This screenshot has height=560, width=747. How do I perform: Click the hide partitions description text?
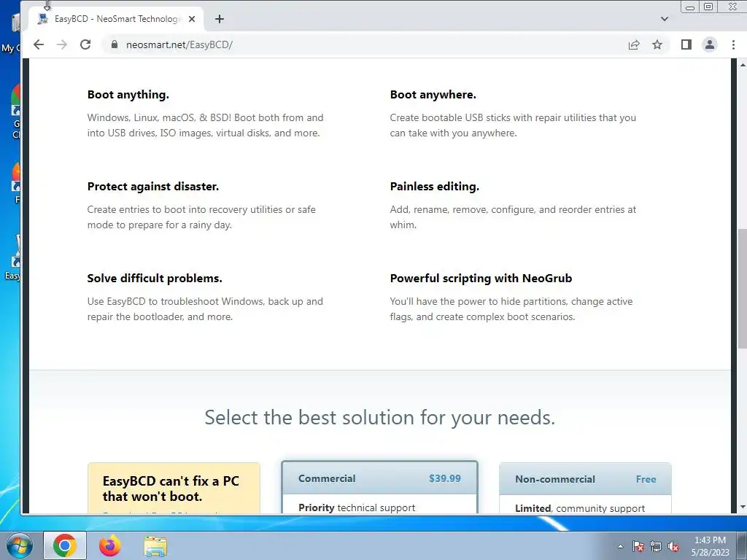[x=511, y=309]
